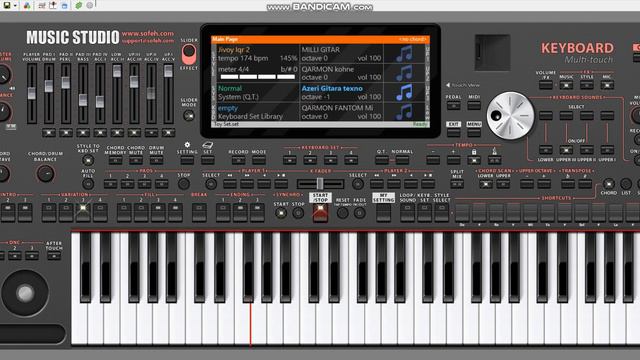Click Player 2 play/stop button

tap(428, 184)
